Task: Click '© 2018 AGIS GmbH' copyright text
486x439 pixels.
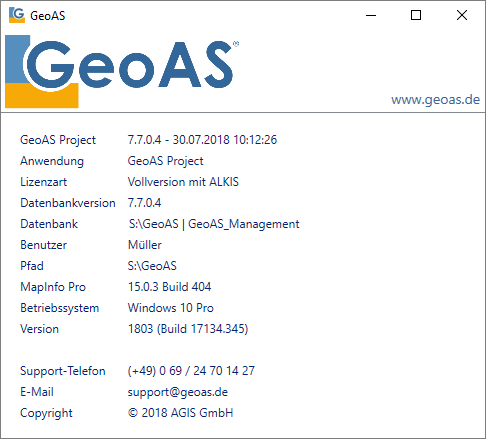Action: pyautogui.click(x=180, y=413)
